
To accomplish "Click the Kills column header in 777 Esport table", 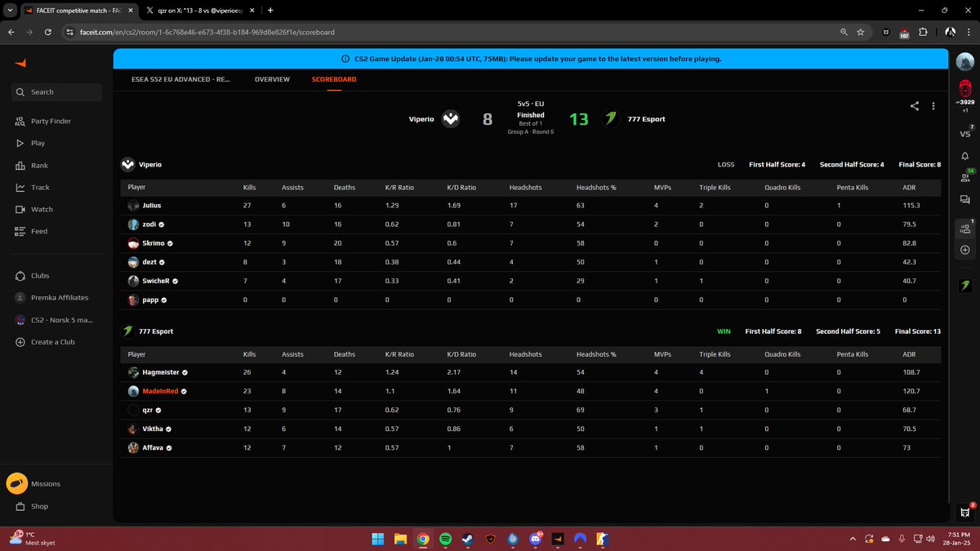I will point(250,354).
